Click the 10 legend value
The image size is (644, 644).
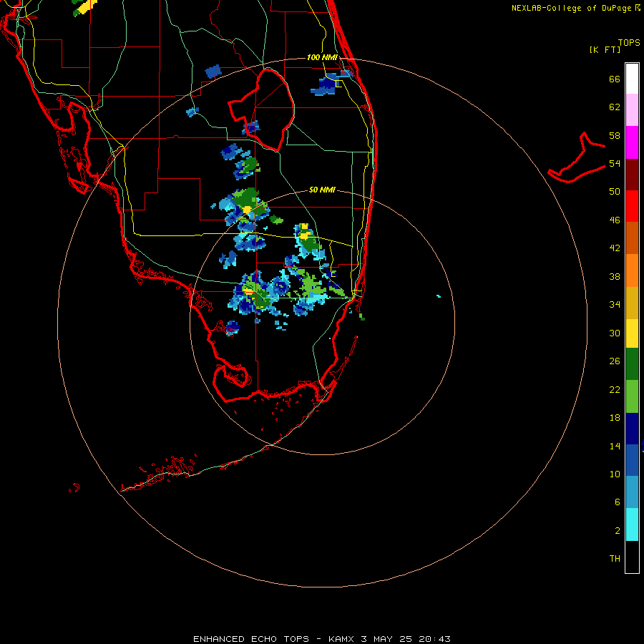tap(615, 474)
